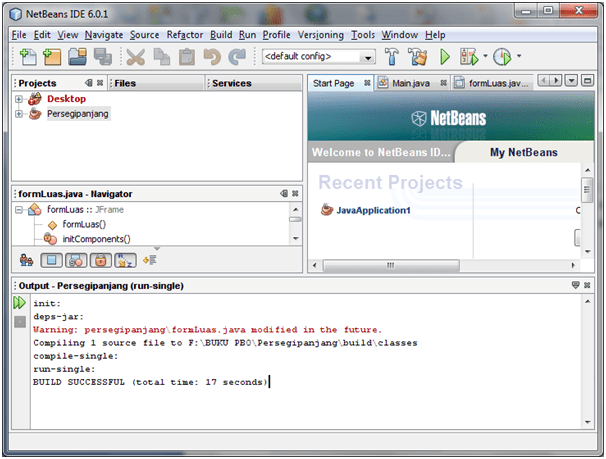Click the Debug Main Project icon
606x459 pixels.
(x=469, y=57)
